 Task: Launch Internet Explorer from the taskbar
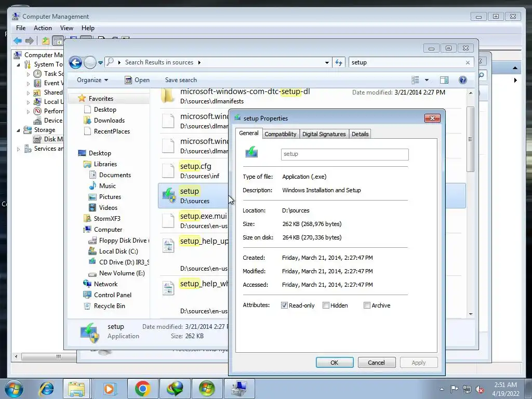pyautogui.click(x=46, y=389)
